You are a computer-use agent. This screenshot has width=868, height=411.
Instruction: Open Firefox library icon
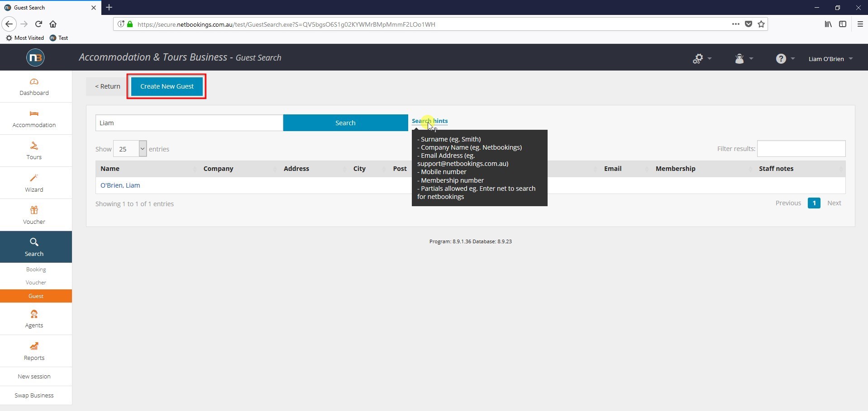pyautogui.click(x=828, y=24)
